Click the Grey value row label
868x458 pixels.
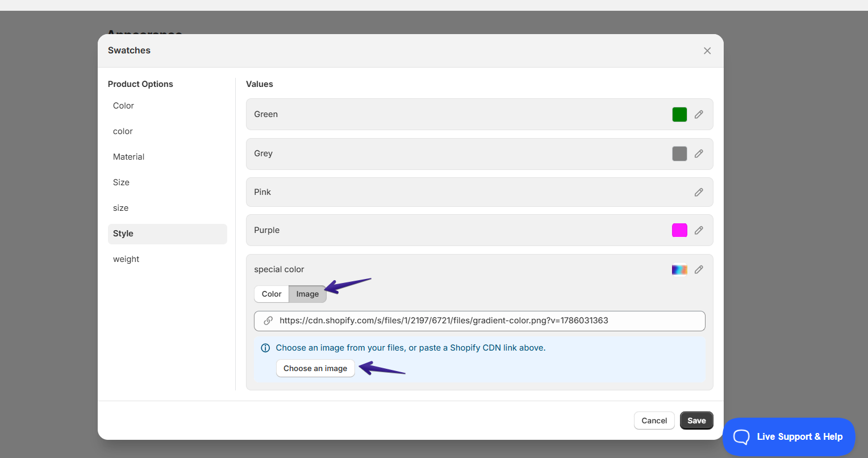[x=263, y=153]
